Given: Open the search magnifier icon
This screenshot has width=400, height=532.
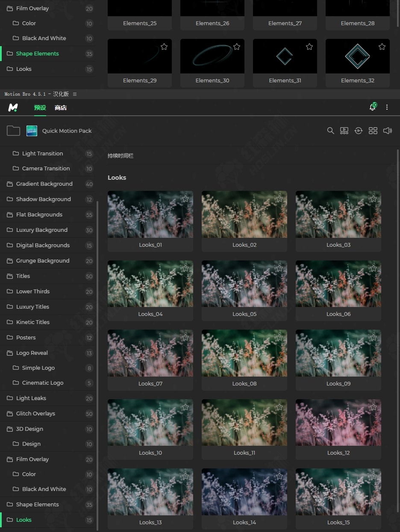Looking at the screenshot, I should click(x=330, y=131).
